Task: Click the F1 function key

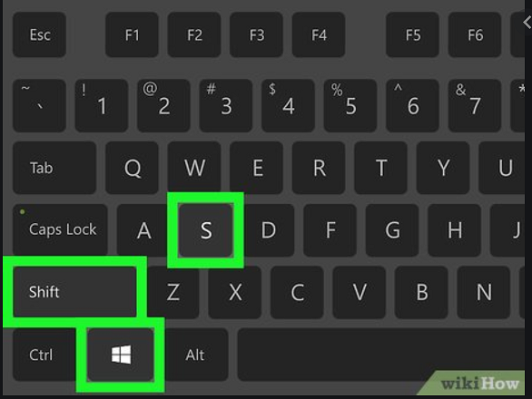Action: coord(132,34)
